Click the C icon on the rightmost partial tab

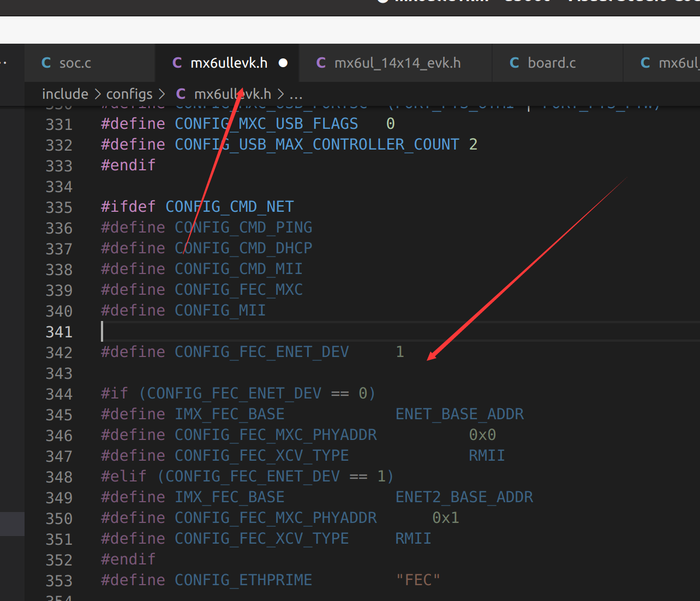tap(645, 63)
